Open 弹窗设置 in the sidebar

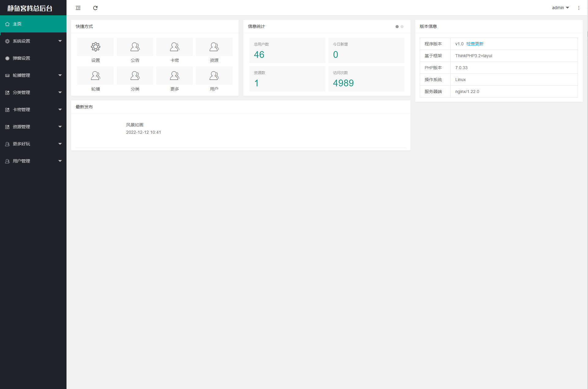pyautogui.click(x=33, y=58)
